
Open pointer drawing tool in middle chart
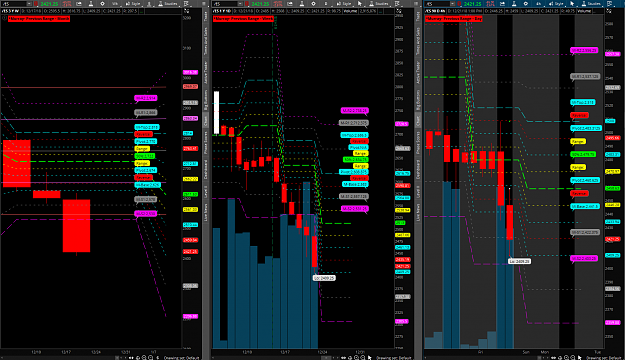point(360,4)
